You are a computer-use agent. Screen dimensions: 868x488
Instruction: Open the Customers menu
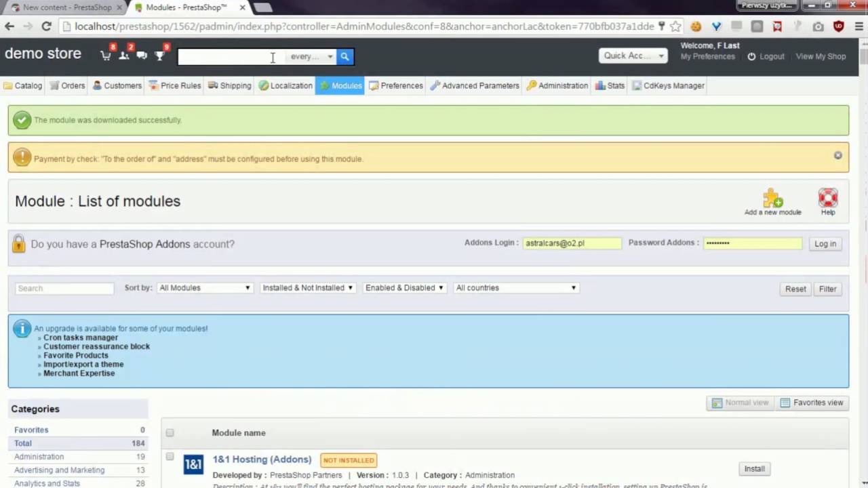point(117,85)
